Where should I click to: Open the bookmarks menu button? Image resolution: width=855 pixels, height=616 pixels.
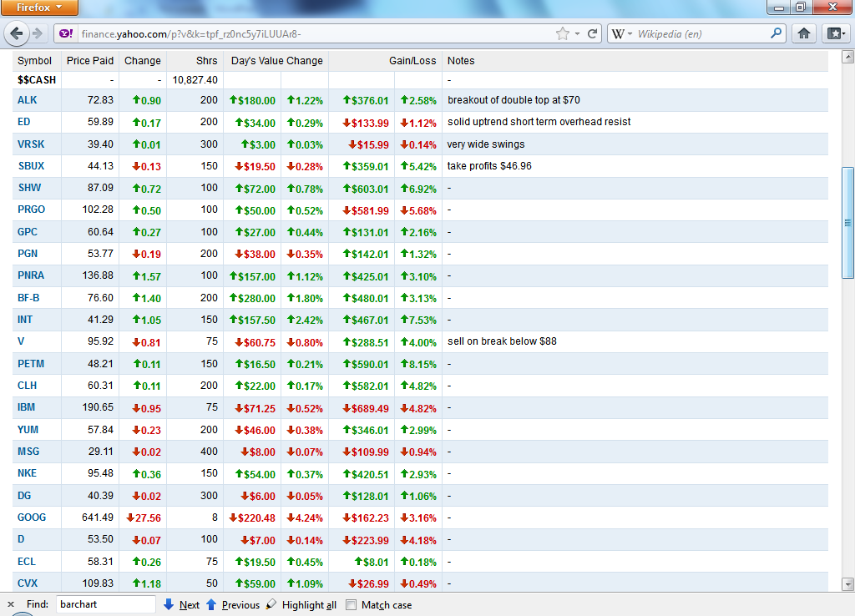835,33
